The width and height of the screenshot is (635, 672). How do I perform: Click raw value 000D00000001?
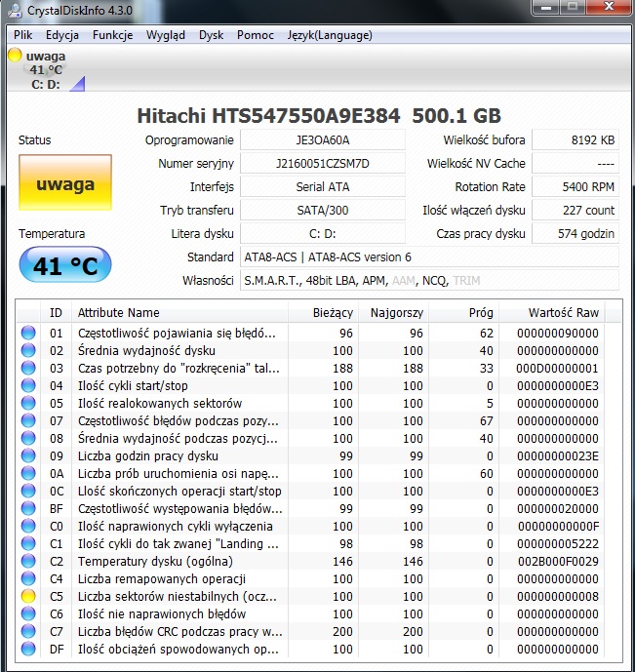pos(557,368)
